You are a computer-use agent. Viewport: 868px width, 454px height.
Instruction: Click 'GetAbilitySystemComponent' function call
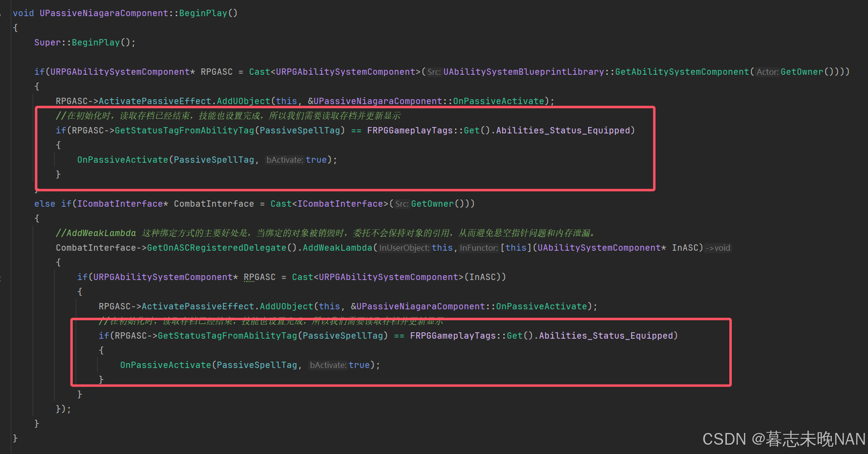coord(682,72)
